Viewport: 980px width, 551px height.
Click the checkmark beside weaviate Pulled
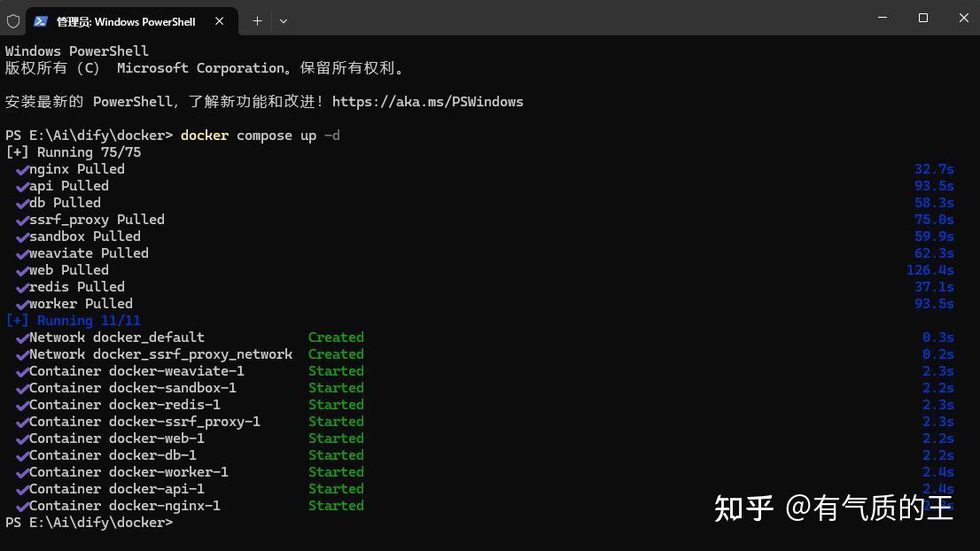tap(22, 253)
